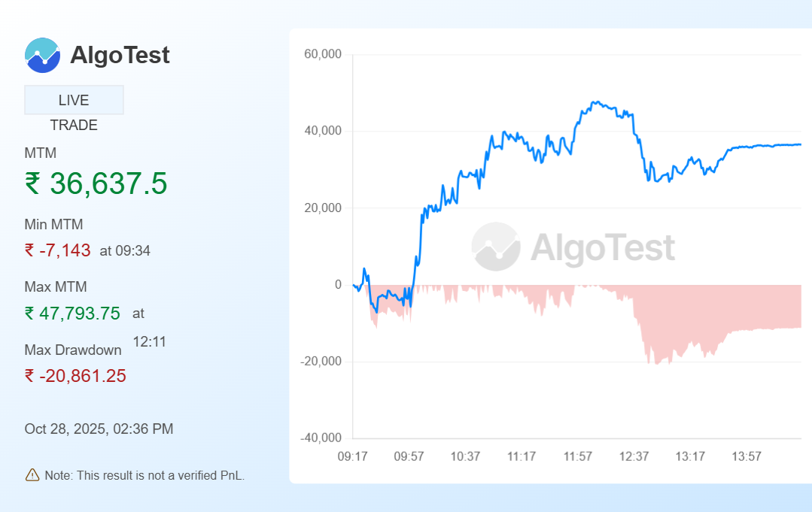This screenshot has height=512, width=812.
Task: Click the AlgoTest logo icon
Action: 42,55
